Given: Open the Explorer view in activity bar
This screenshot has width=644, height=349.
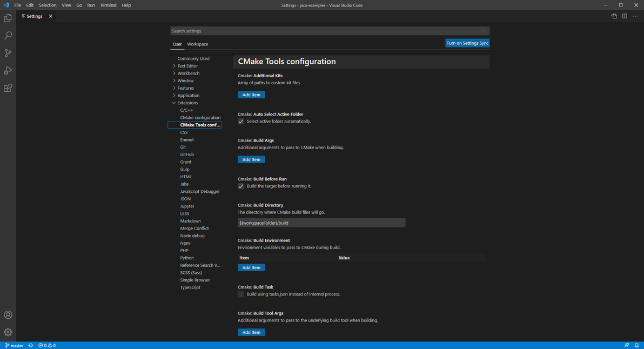Looking at the screenshot, I should 8,18.
